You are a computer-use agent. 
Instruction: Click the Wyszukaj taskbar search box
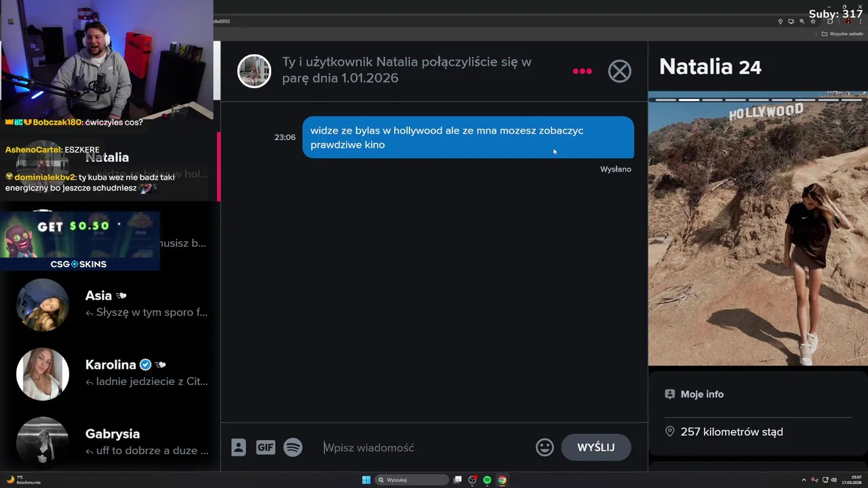[412, 480]
